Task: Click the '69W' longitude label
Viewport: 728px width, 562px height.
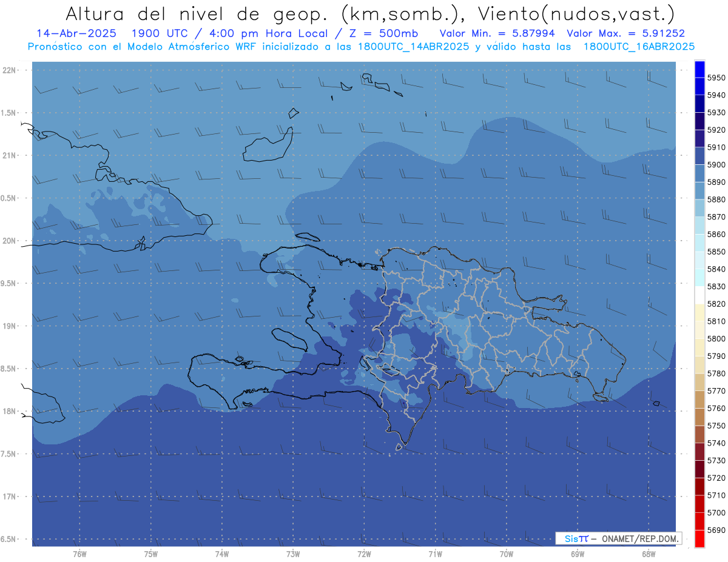Action: [x=578, y=554]
